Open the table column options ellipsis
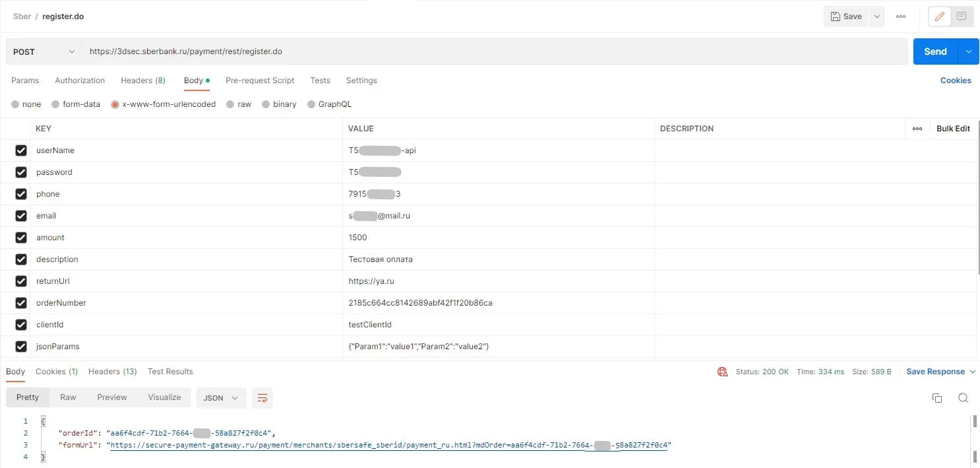Image resolution: width=980 pixels, height=468 pixels. point(917,129)
